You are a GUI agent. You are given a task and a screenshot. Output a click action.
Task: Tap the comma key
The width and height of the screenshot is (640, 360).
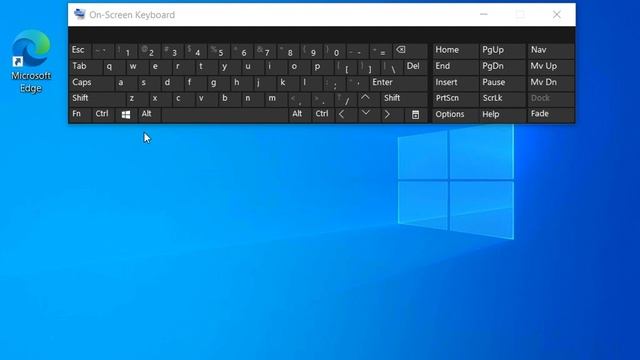300,99
